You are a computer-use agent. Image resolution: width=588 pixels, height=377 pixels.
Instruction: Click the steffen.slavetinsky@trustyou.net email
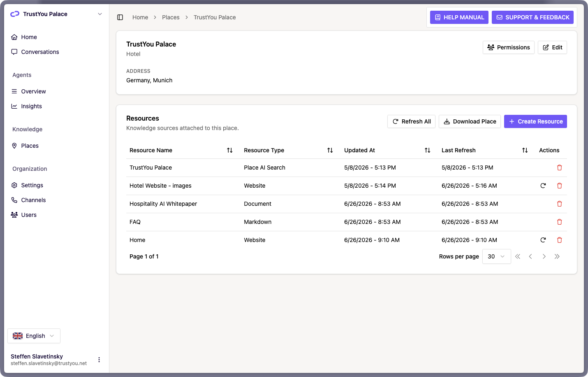(49, 363)
